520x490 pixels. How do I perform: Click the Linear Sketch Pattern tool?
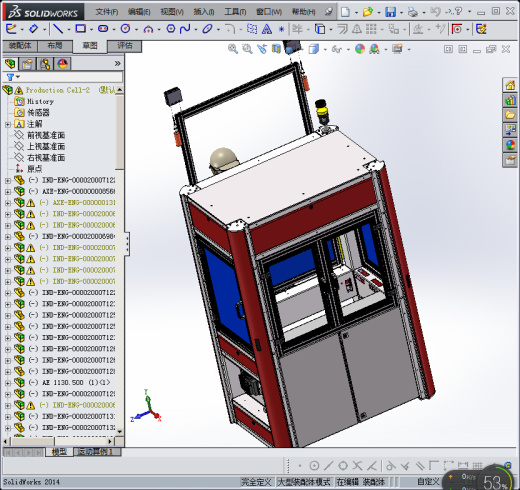(x=371, y=29)
